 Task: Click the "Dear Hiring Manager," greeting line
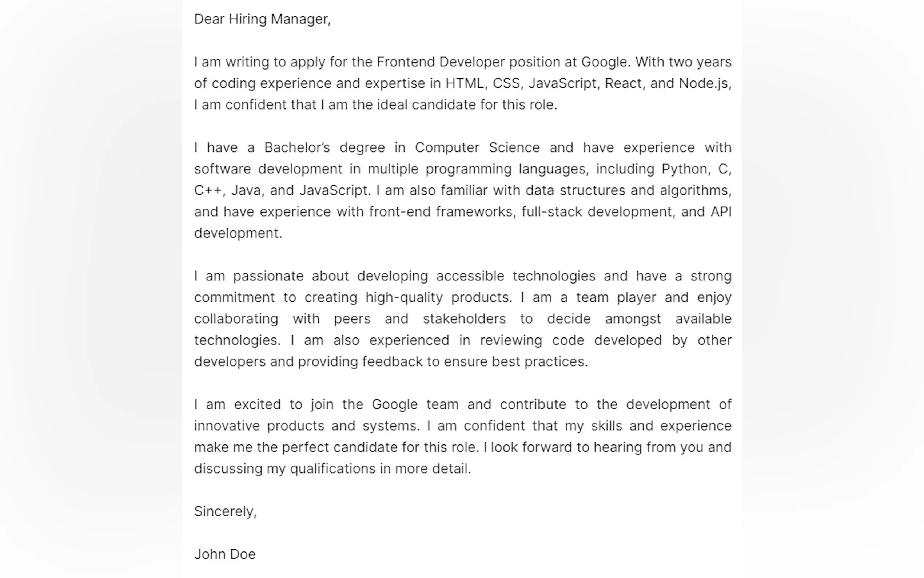point(262,19)
